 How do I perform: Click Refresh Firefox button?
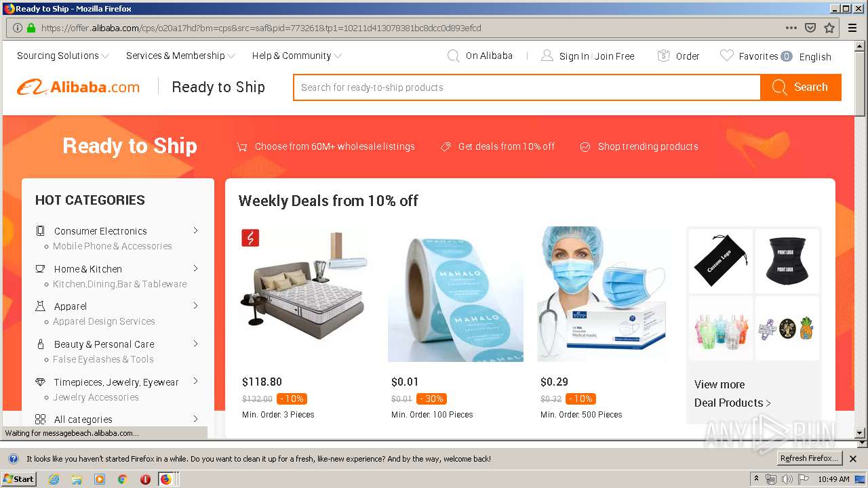[809, 459]
